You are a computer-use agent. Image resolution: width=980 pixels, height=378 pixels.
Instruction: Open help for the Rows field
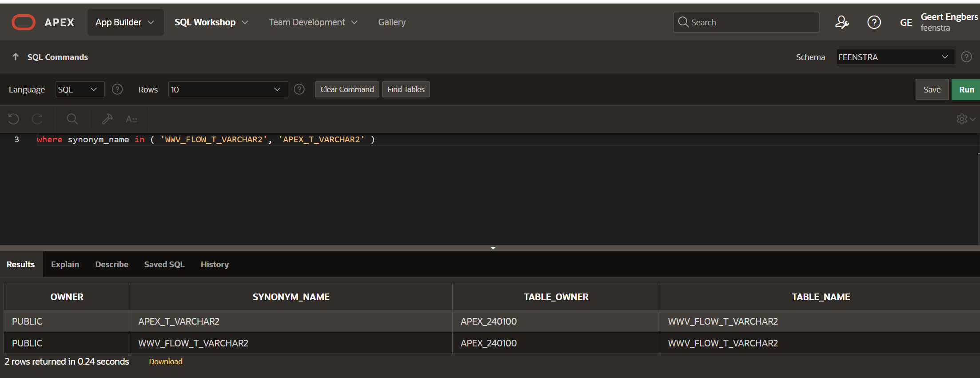click(299, 89)
